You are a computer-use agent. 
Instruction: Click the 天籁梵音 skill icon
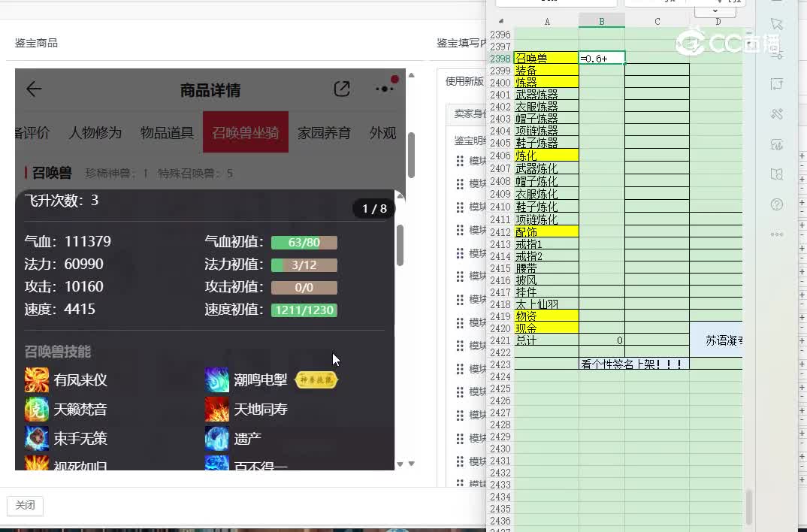pos(37,410)
